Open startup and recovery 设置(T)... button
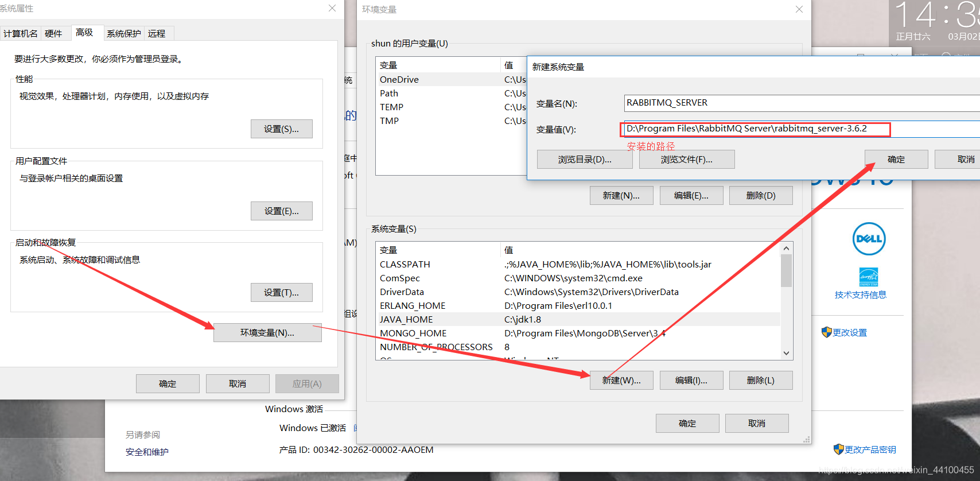This screenshot has width=980, height=481. tap(282, 293)
